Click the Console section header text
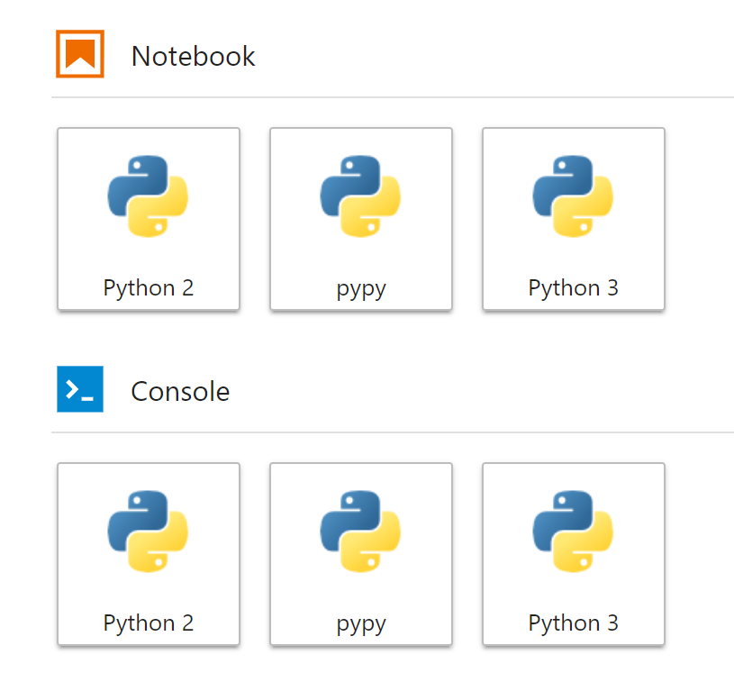This screenshot has width=734, height=700. pos(180,391)
